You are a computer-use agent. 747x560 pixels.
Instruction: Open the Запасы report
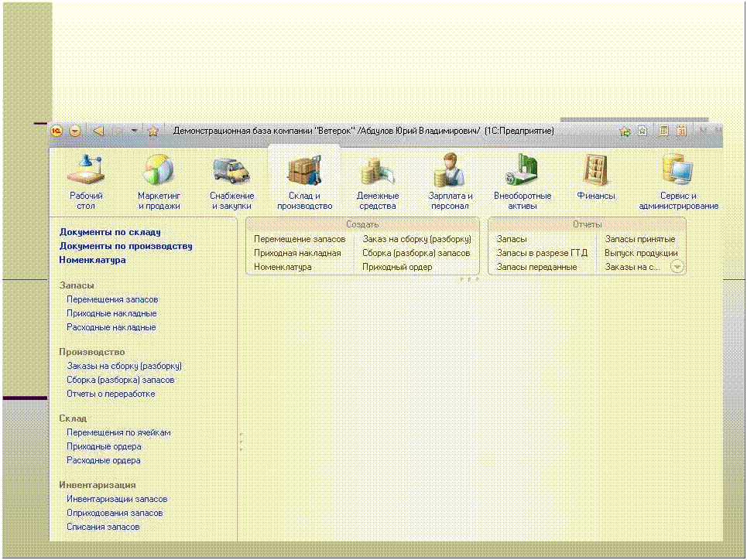pos(512,239)
